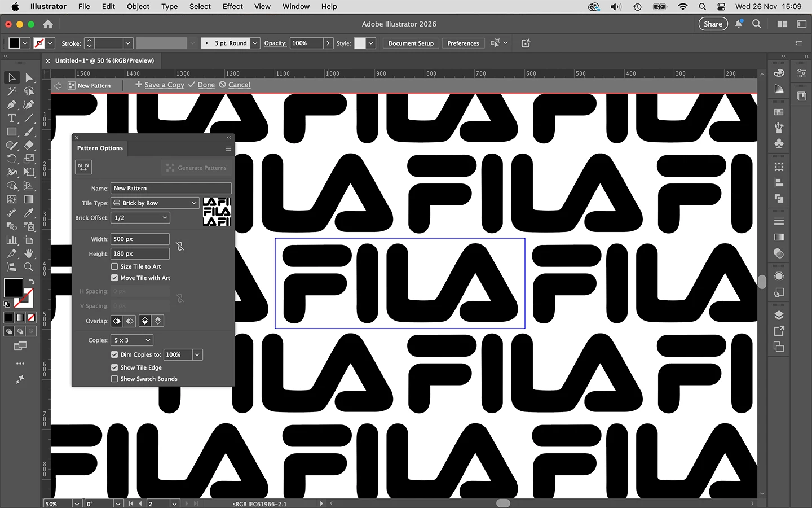Click the Pattern Tile Tool button
Image resolution: width=812 pixels, height=508 pixels.
[83, 167]
